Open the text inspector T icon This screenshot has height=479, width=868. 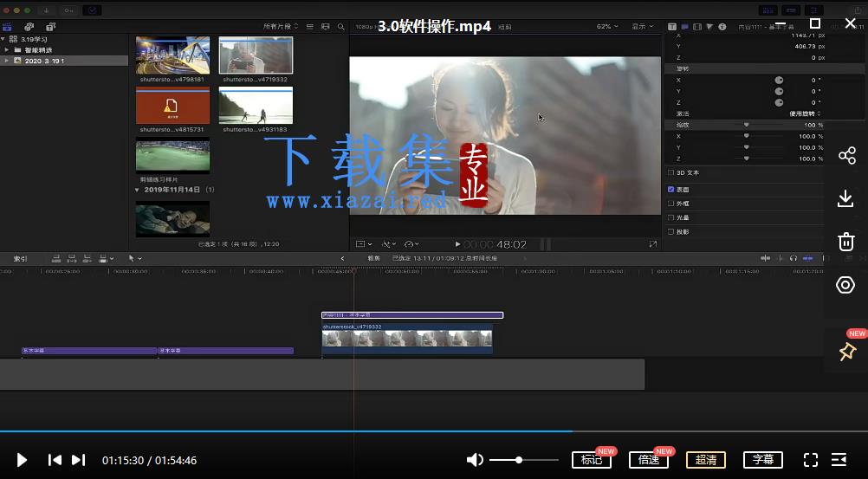tap(672, 27)
